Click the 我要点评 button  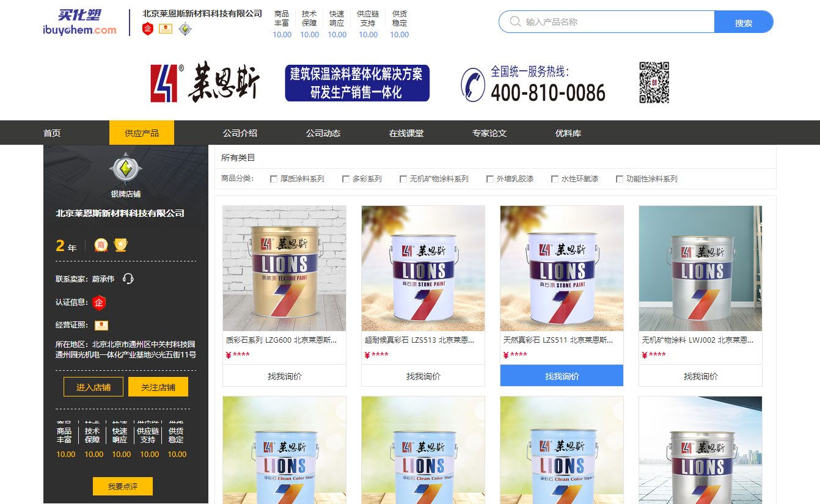123,486
